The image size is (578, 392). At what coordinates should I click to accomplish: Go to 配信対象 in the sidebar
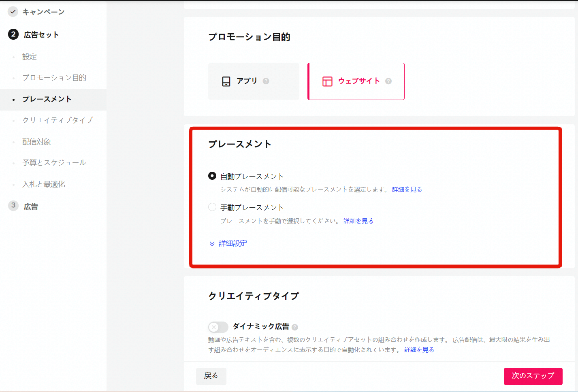pos(37,142)
